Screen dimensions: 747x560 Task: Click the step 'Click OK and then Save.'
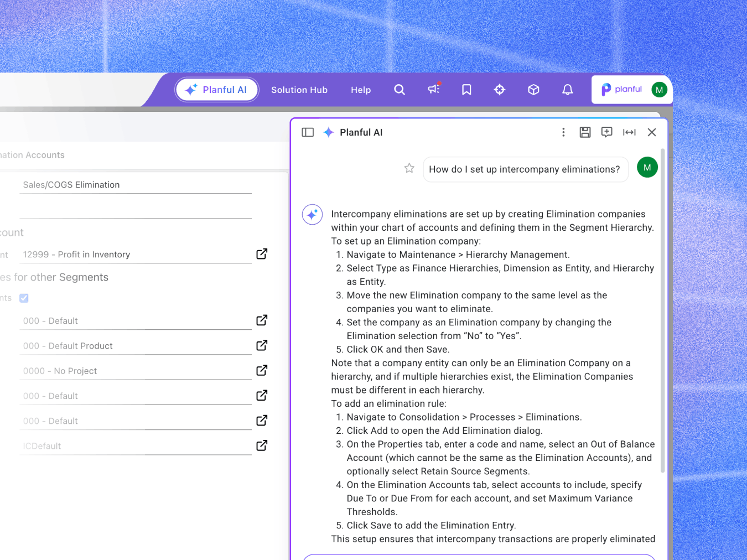pos(398,350)
